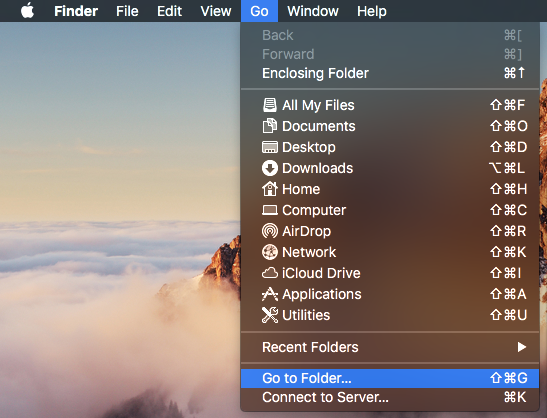The image size is (547, 418).
Task: Click the Utilities tools icon
Action: [270, 315]
